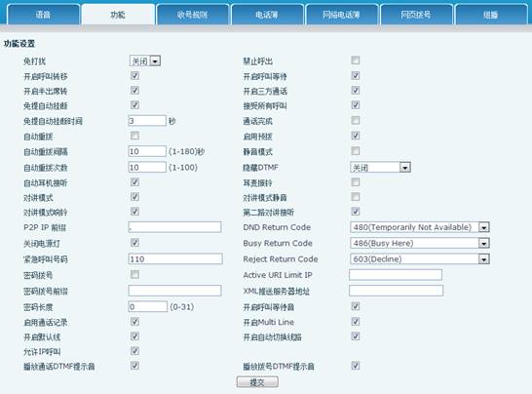The height and width of the screenshot is (394, 532).
Task: Open the 电话簿 tab
Action: point(267,15)
